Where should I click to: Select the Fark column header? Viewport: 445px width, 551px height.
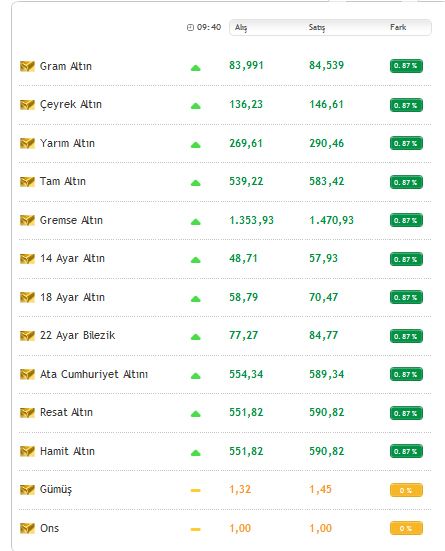coord(398,27)
